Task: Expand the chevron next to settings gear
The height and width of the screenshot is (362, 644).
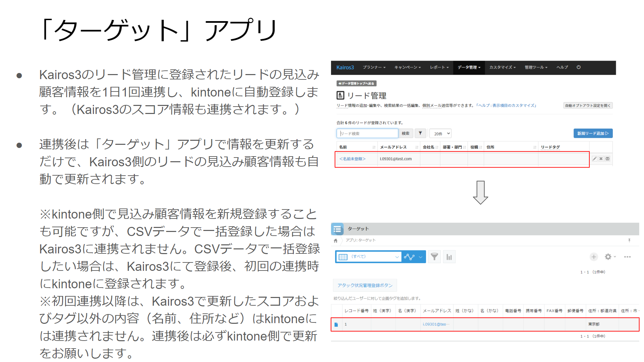Action: click(x=615, y=257)
